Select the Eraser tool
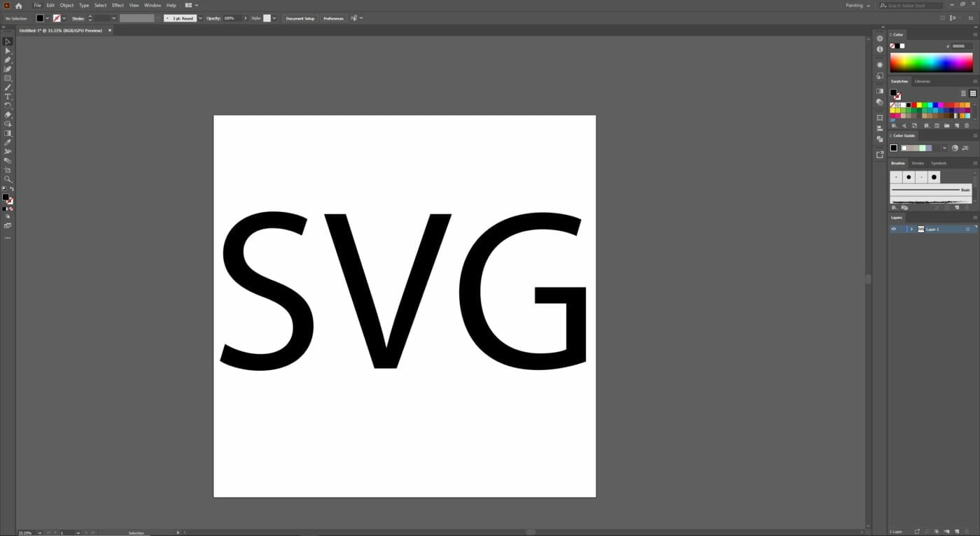Image resolution: width=980 pixels, height=536 pixels. 8,115
